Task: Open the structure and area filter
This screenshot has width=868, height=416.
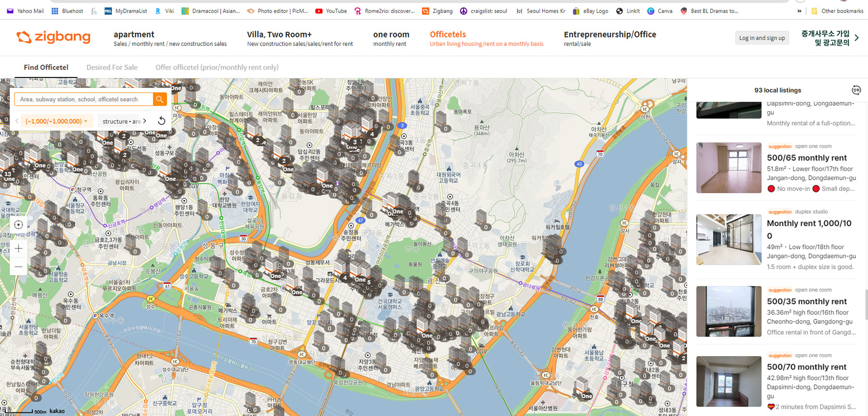Action: coord(124,121)
